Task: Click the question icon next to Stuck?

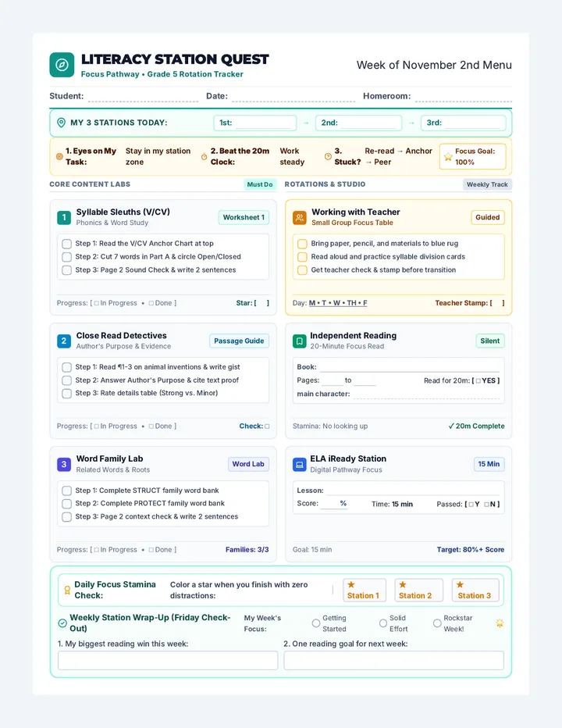Action: [x=328, y=156]
